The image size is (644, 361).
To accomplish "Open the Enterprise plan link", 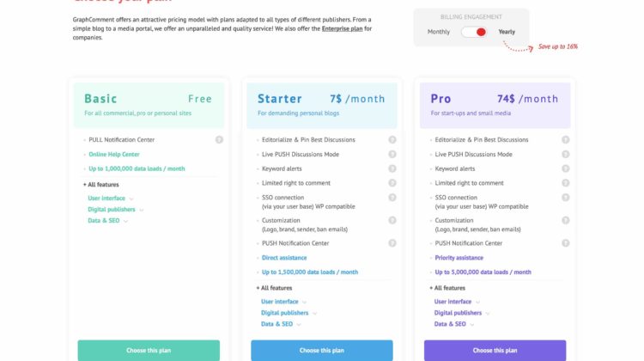I will click(342, 28).
